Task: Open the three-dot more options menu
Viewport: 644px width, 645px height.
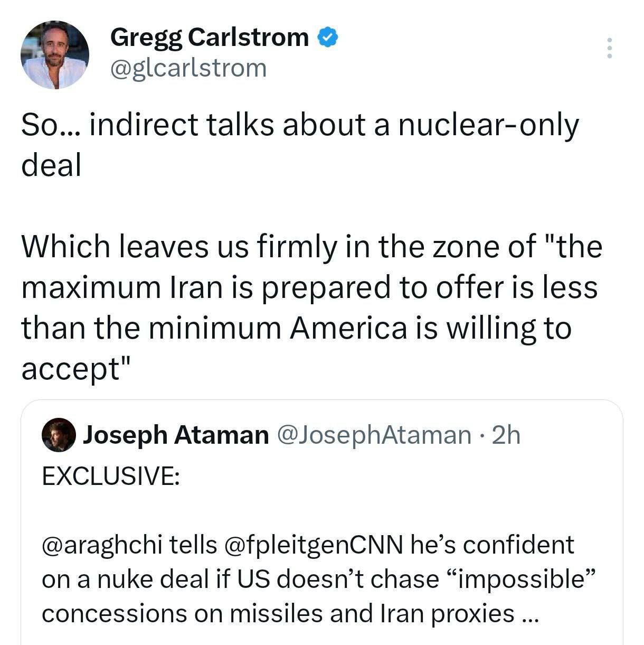Action: click(610, 48)
